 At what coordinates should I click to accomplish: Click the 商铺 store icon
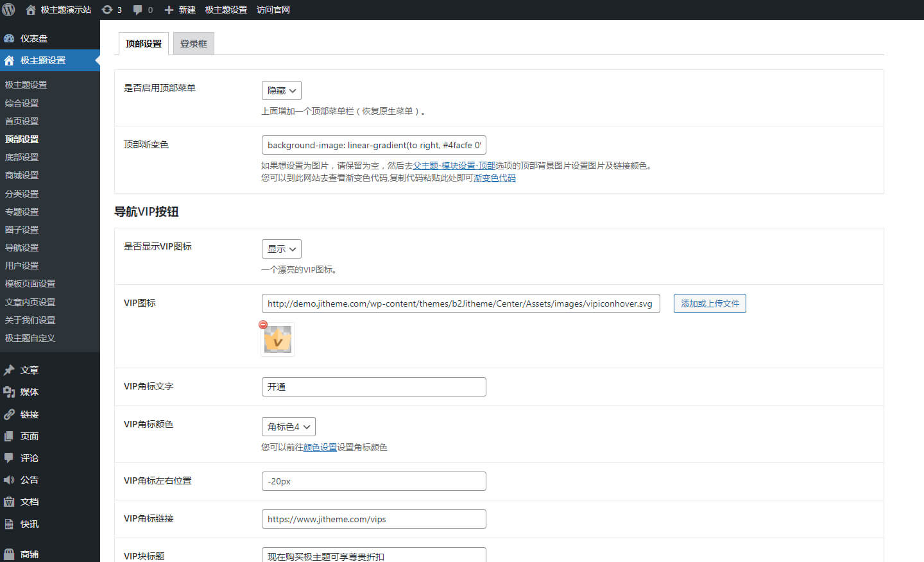[x=9, y=554]
